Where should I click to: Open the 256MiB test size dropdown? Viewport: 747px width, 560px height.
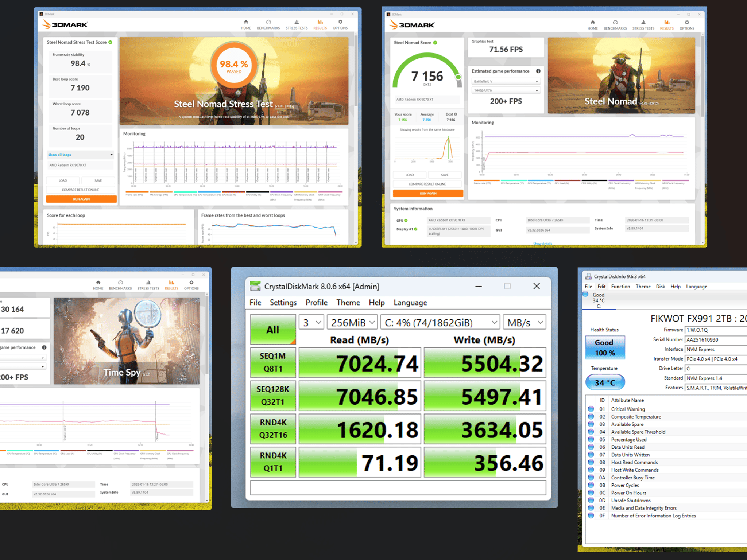[352, 322]
